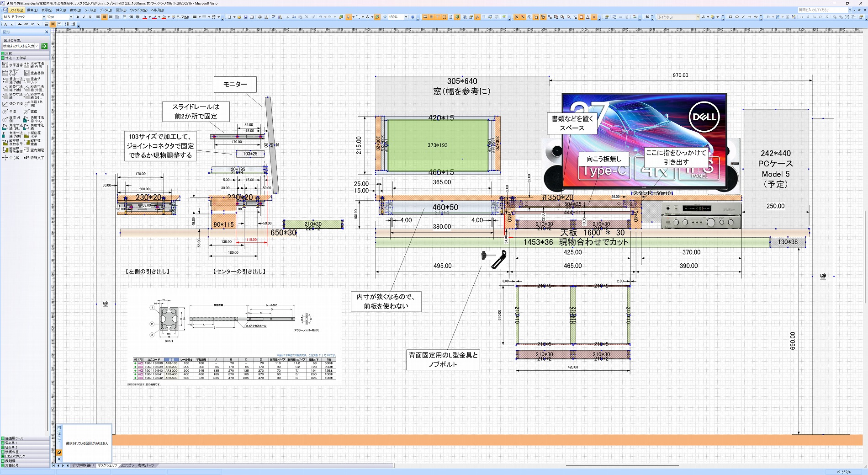The height and width of the screenshot is (475, 868).
Task: Open the ヘルプ(H) menu
Action: [157, 10]
